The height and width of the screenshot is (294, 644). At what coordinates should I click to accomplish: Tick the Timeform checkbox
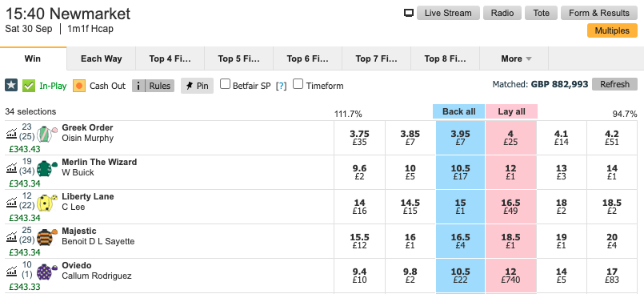click(x=298, y=84)
